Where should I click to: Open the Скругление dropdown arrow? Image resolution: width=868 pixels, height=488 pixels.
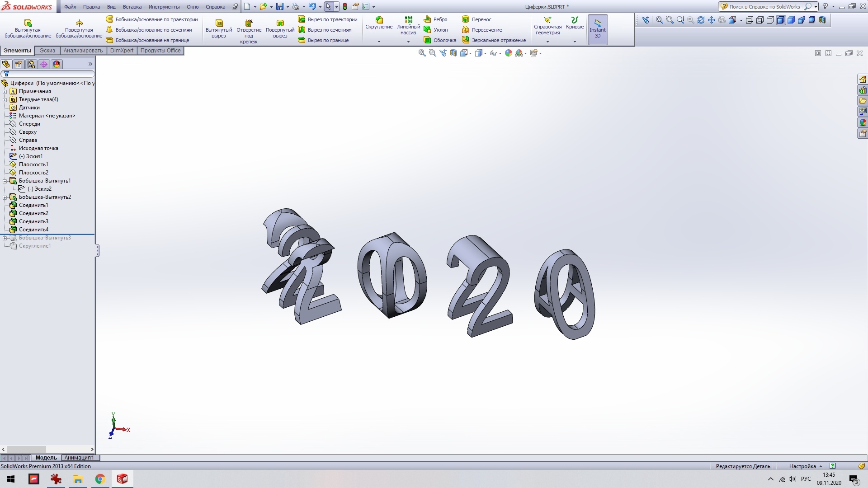point(379,42)
